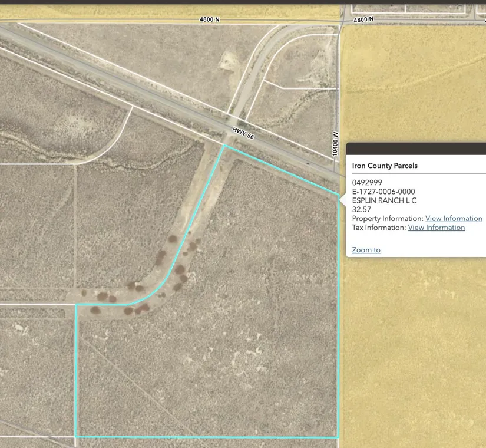Select inside the cyan-outlined highlighted parcel
This screenshot has height=448, width=486.
coord(236,354)
